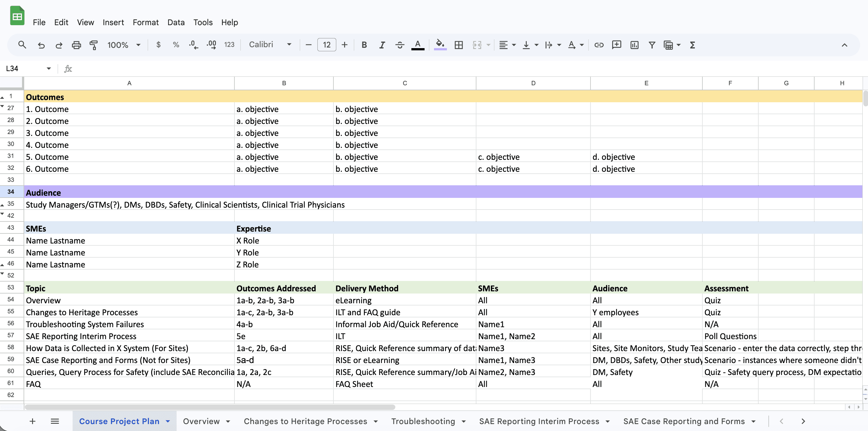
Task: Click the add new sheet button
Action: point(33,421)
